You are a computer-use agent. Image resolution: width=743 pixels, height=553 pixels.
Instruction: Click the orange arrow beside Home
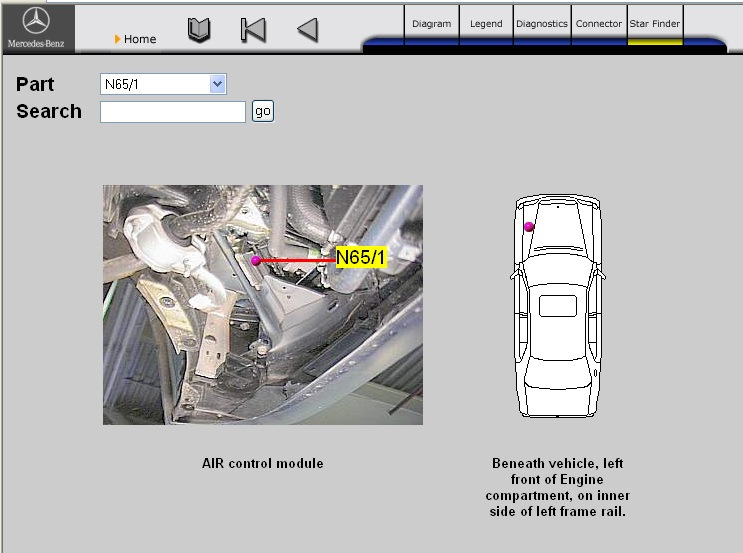point(117,39)
